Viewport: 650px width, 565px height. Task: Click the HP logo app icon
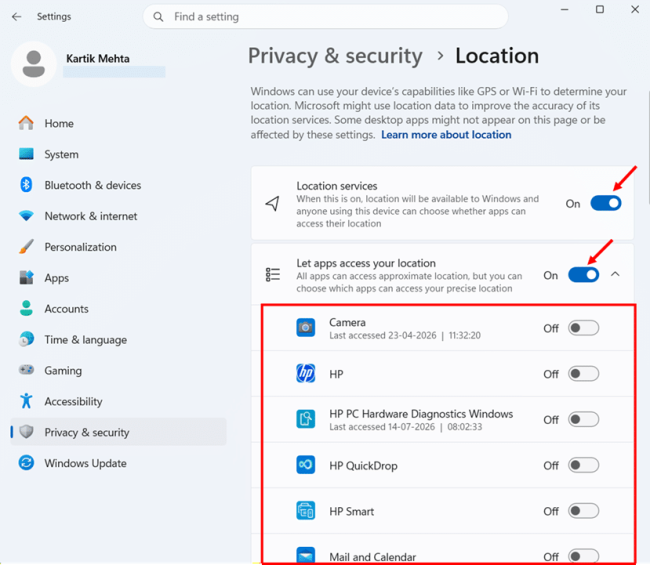tap(306, 373)
